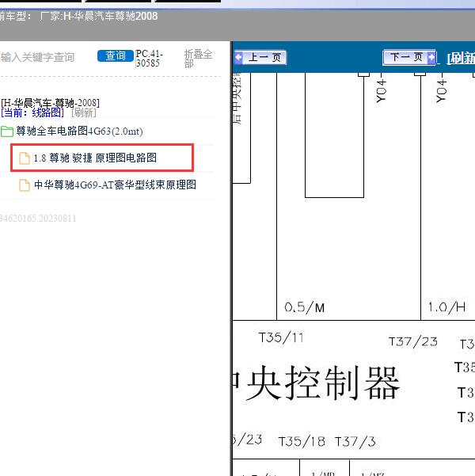The width and height of the screenshot is (475, 476).
Task: Go to previous page with 上一页
Action: pyautogui.click(x=260, y=57)
